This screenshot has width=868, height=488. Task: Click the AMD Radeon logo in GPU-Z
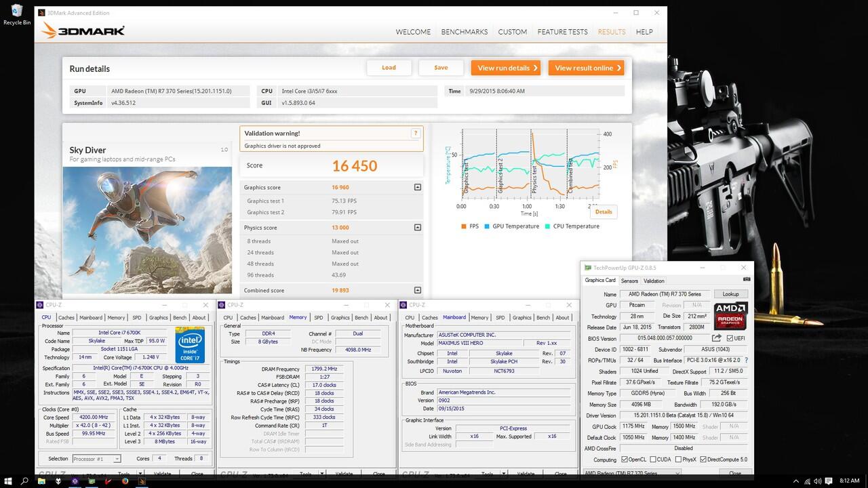point(730,316)
